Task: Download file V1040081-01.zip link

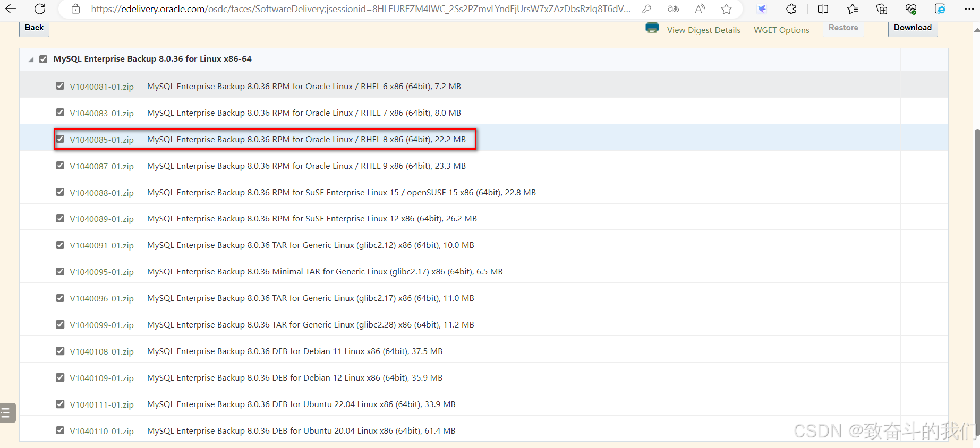Action: pyautogui.click(x=101, y=87)
